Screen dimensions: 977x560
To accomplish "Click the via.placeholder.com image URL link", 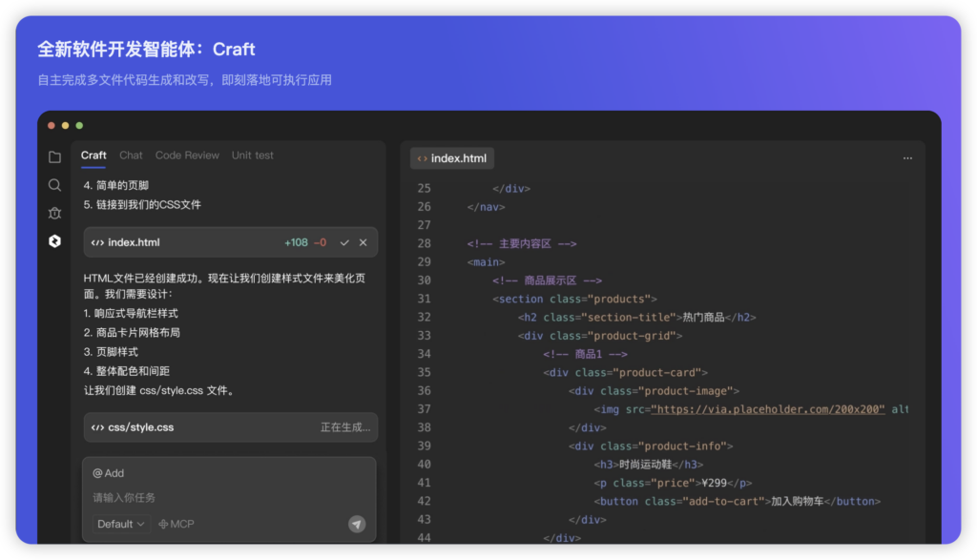I will pos(768,409).
